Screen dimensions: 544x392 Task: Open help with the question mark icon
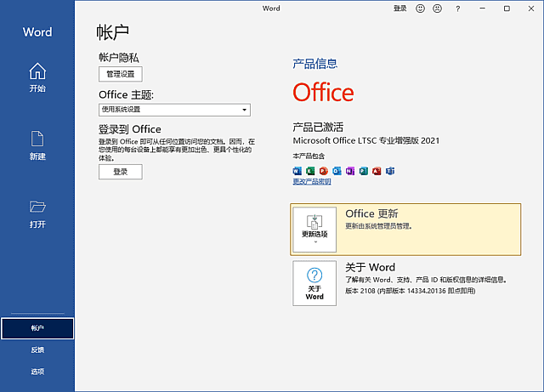click(x=458, y=9)
